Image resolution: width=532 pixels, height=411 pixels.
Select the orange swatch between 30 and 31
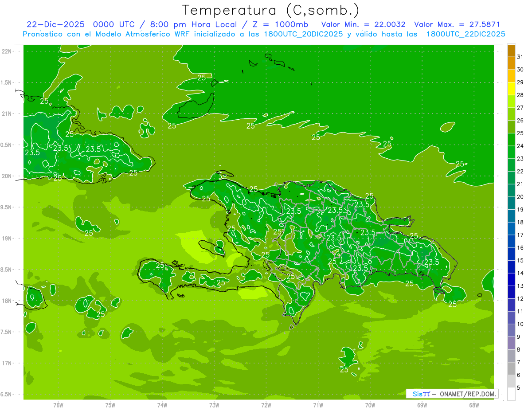click(x=511, y=63)
